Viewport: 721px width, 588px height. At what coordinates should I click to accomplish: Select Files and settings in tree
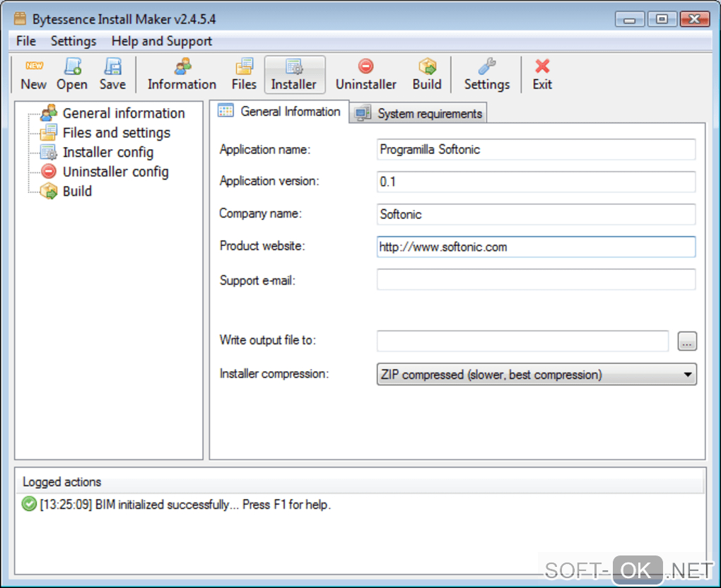point(117,132)
